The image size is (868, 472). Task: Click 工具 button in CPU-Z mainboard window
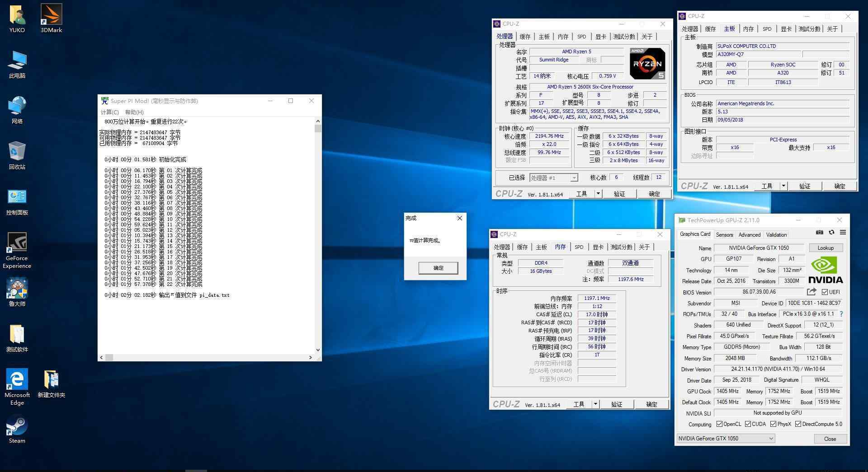pyautogui.click(x=767, y=186)
